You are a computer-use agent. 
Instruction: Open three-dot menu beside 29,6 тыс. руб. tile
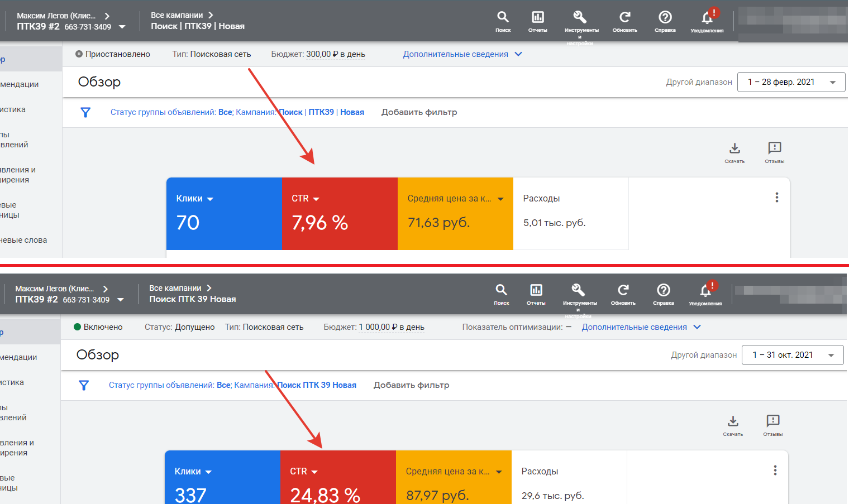click(775, 471)
